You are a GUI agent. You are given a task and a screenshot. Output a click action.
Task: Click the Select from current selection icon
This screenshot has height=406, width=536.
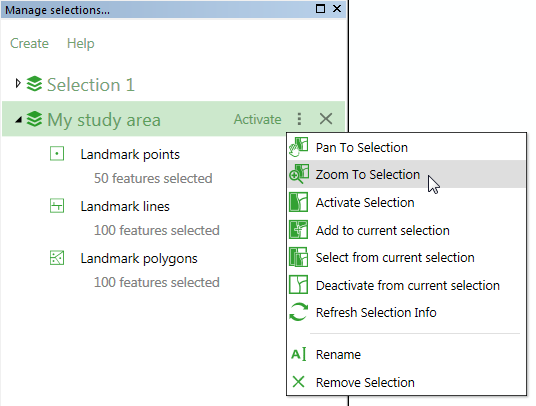coord(298,257)
